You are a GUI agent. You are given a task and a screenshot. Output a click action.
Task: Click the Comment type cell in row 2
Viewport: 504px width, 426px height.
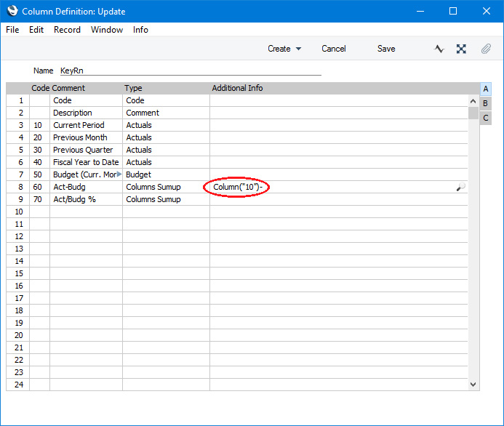pos(166,113)
